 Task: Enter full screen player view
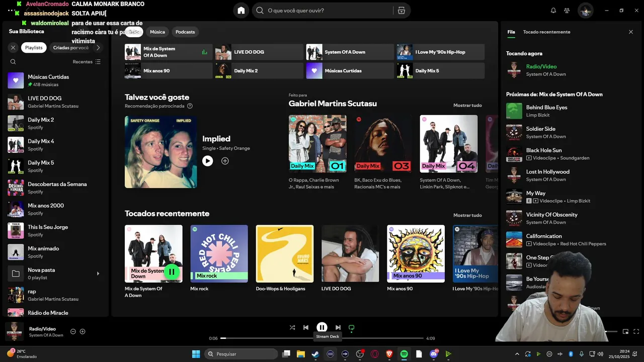tap(636, 331)
